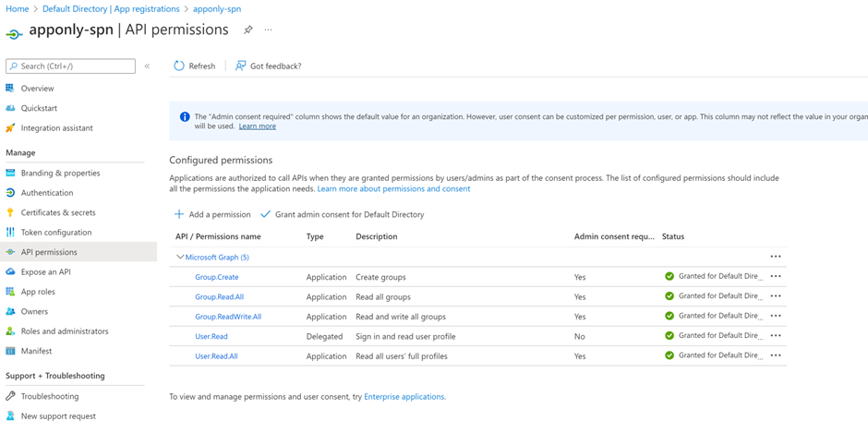Click the Expose an API cloud icon

[10, 271]
